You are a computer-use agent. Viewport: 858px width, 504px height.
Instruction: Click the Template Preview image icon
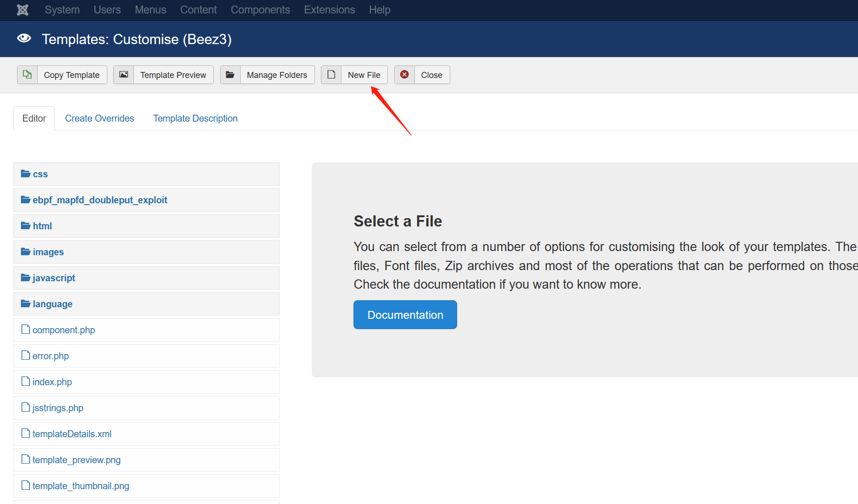[x=124, y=75]
